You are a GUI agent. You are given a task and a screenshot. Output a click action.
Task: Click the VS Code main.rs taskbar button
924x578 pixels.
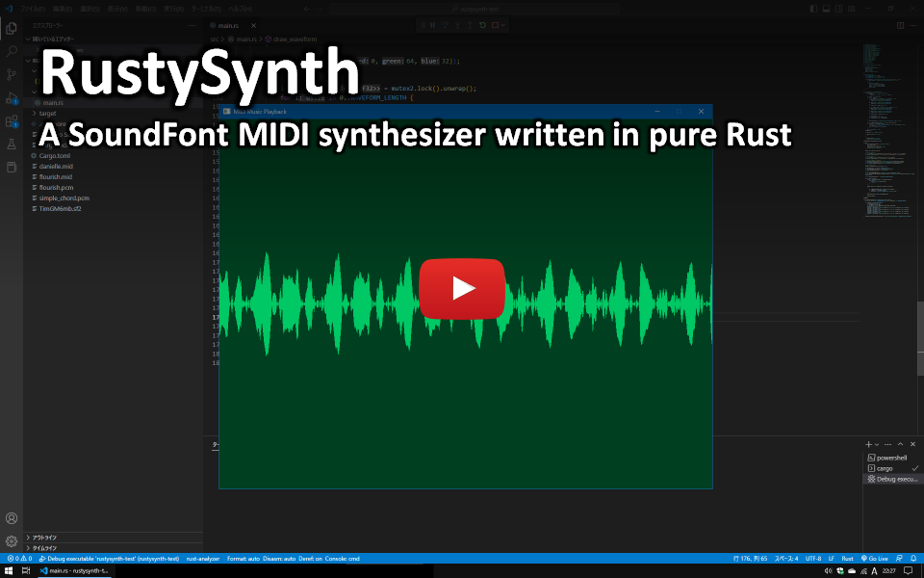74,571
